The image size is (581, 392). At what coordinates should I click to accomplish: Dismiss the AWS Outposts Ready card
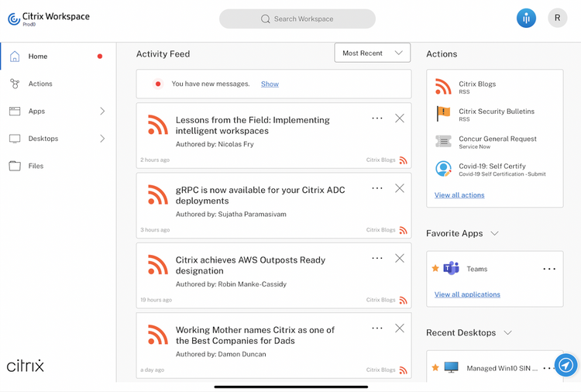tap(400, 258)
